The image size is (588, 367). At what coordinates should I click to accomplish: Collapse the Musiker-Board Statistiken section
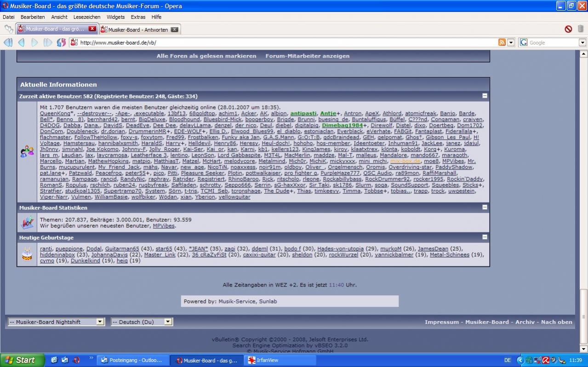(485, 208)
